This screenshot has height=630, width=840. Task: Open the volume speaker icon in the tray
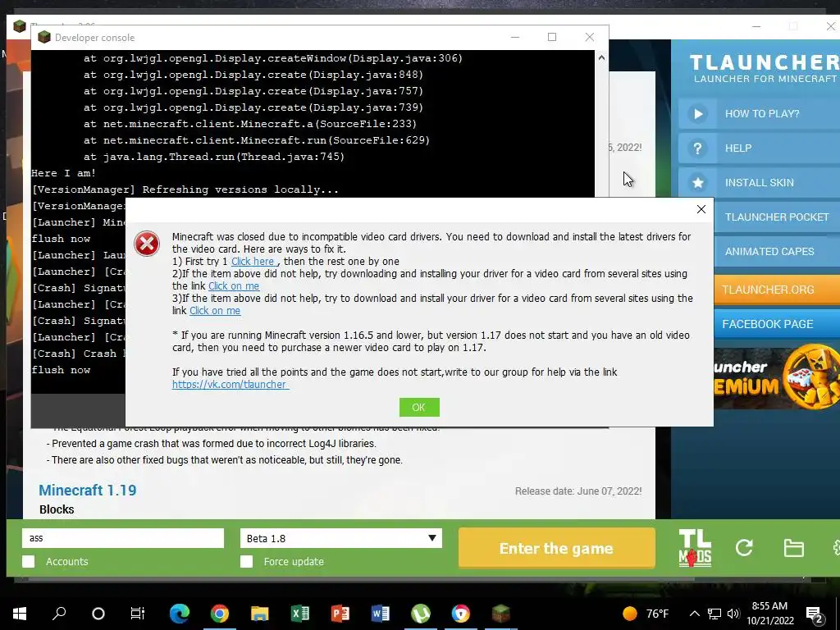[x=733, y=614]
